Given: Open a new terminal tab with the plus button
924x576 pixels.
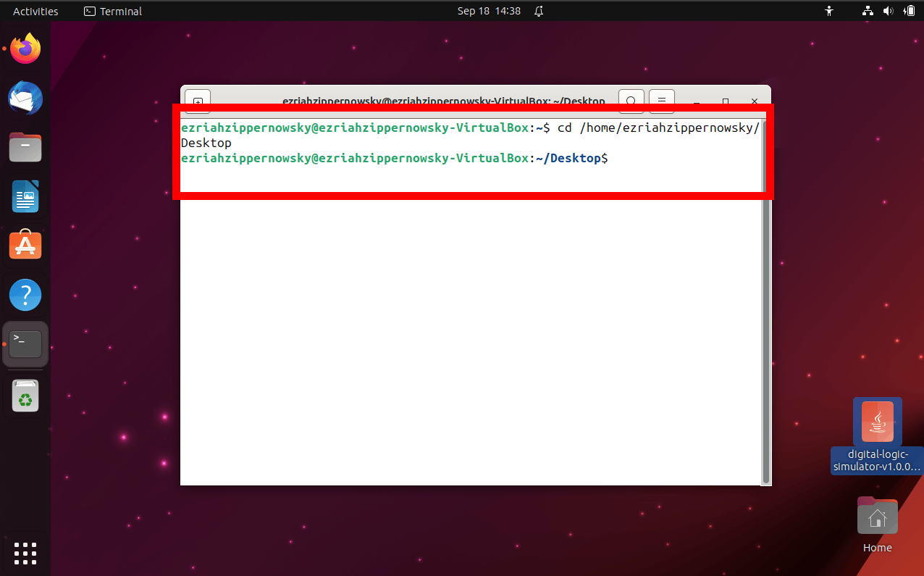Looking at the screenshot, I should (x=197, y=101).
